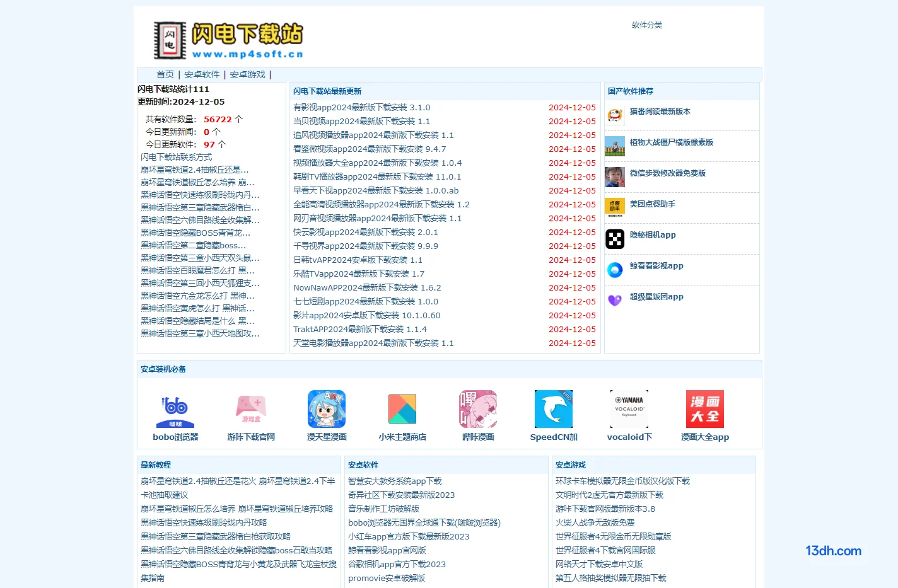Click the 微信步数修改器 thumbnail icon
The height and width of the screenshot is (588, 898).
tap(615, 177)
